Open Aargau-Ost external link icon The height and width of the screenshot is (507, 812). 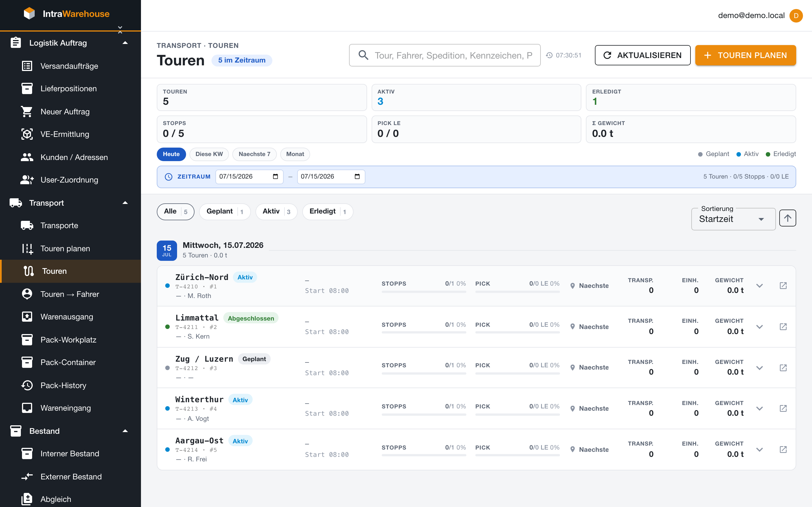tap(783, 449)
